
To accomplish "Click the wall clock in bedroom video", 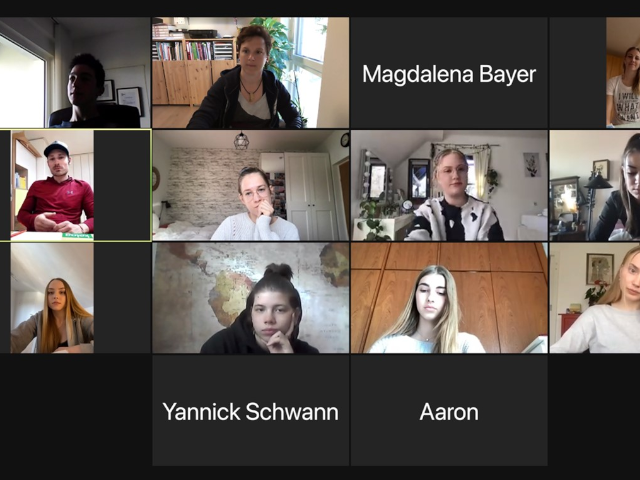I will 345,140.
